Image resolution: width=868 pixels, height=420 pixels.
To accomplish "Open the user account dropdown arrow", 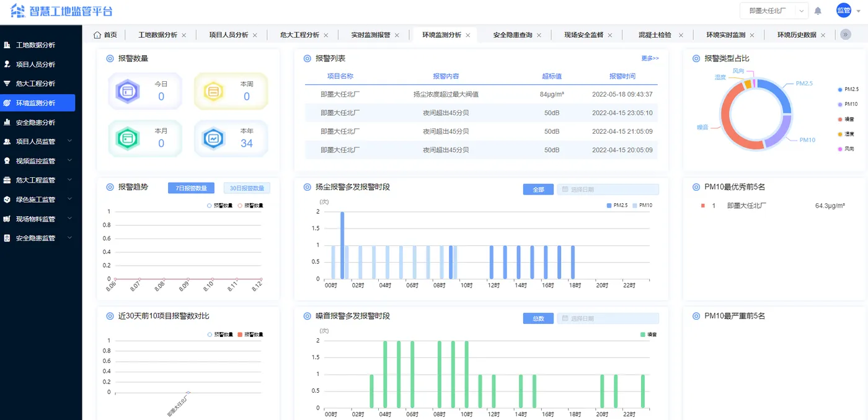I will coord(860,11).
